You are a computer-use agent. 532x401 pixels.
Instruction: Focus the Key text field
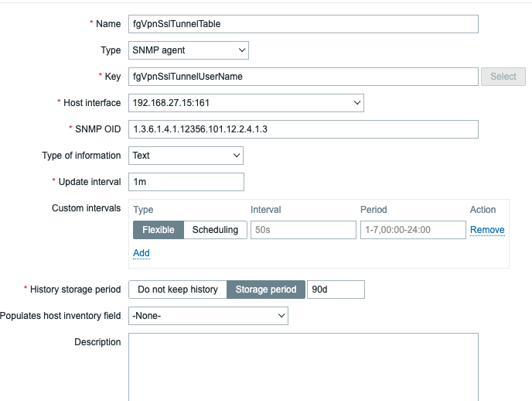(303, 77)
